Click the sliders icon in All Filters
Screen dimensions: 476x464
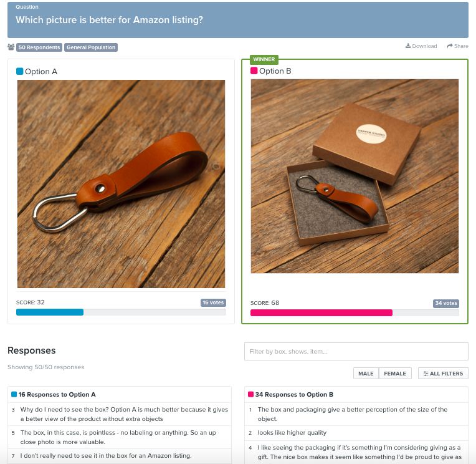pyautogui.click(x=426, y=374)
